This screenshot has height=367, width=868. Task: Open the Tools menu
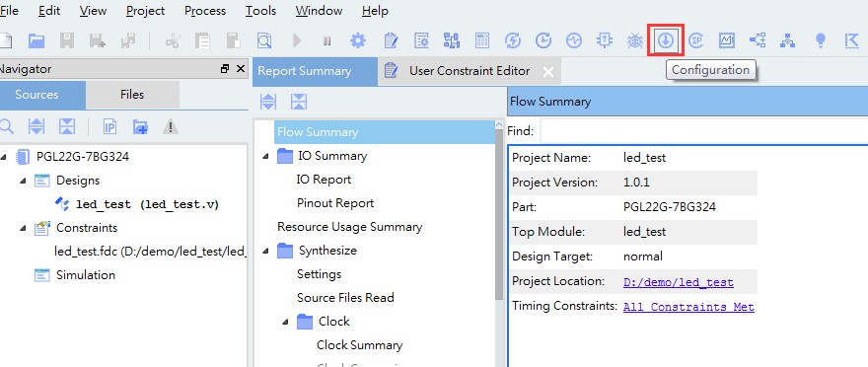coord(260,11)
